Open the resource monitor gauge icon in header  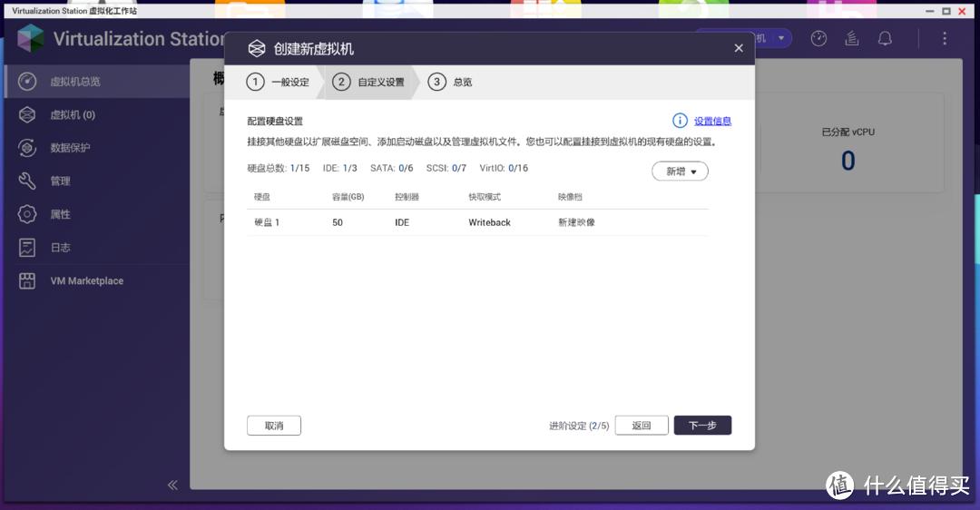[818, 39]
